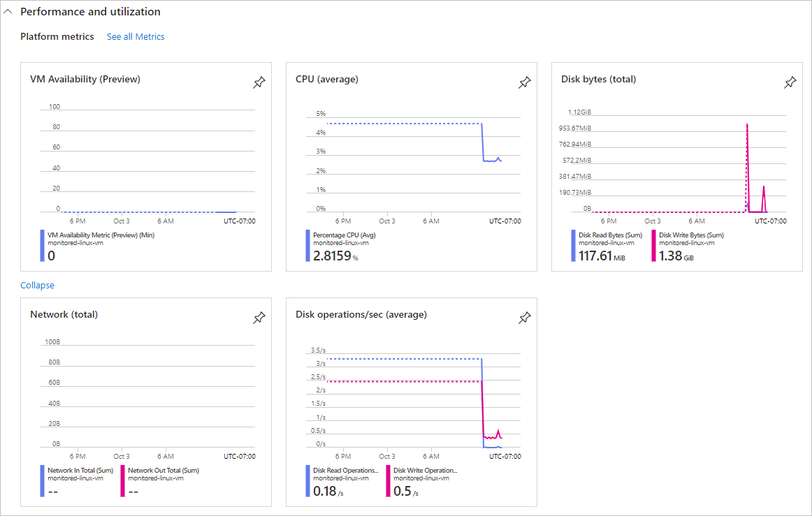This screenshot has width=812, height=516.
Task: Click the Disk Write Bytes legend color bar
Action: pos(653,246)
